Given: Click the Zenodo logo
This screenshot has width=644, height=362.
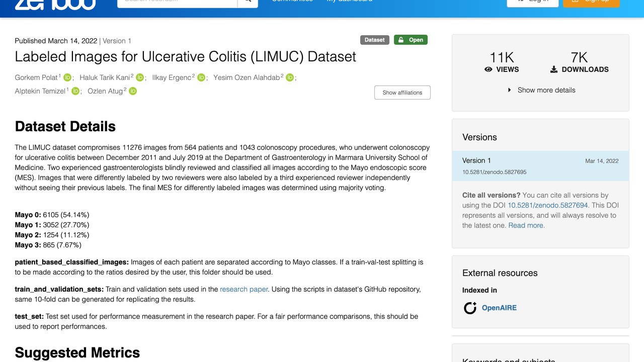Looking at the screenshot, I should [55, 4].
